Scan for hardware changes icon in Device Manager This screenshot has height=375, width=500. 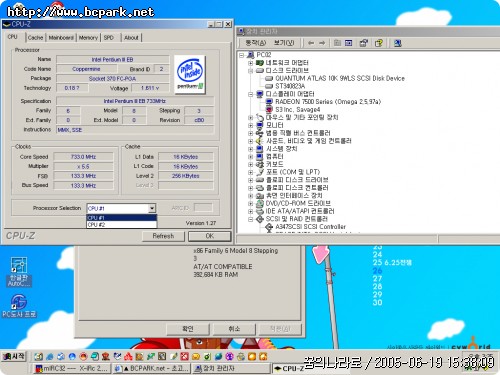pyautogui.click(x=398, y=43)
